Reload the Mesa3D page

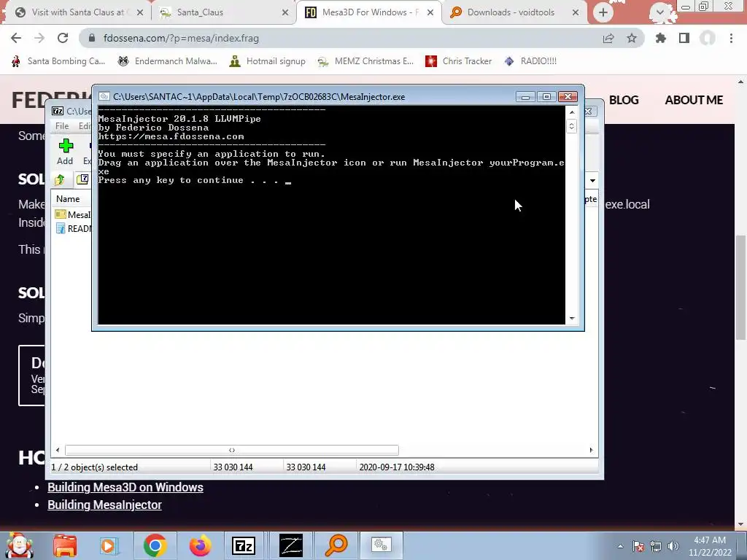pyautogui.click(x=63, y=38)
